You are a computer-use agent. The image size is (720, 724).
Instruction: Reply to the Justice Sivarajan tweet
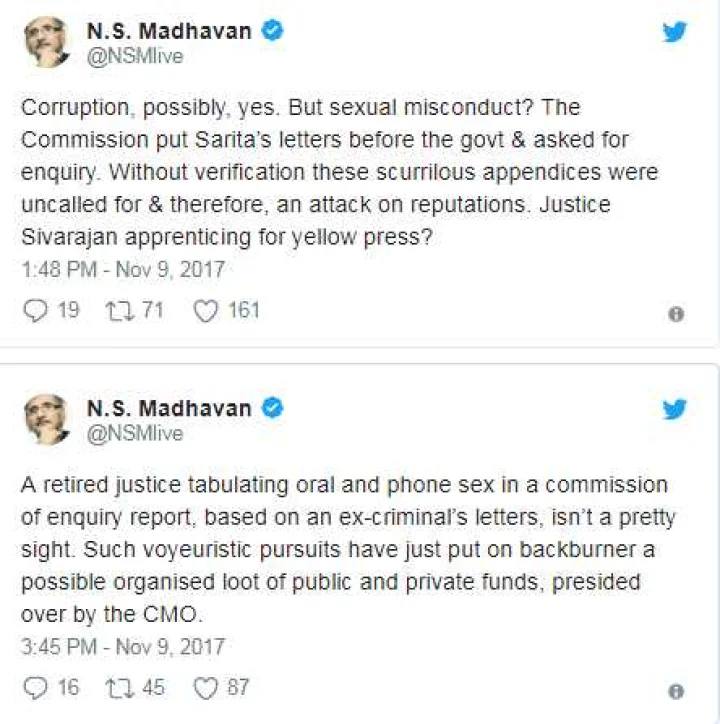click(x=36, y=310)
